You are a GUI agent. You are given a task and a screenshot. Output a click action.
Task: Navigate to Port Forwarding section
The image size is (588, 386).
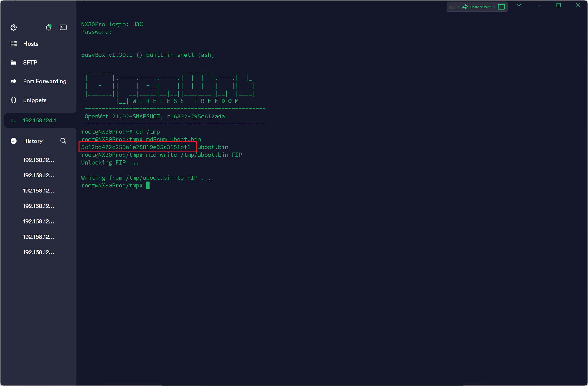[44, 81]
